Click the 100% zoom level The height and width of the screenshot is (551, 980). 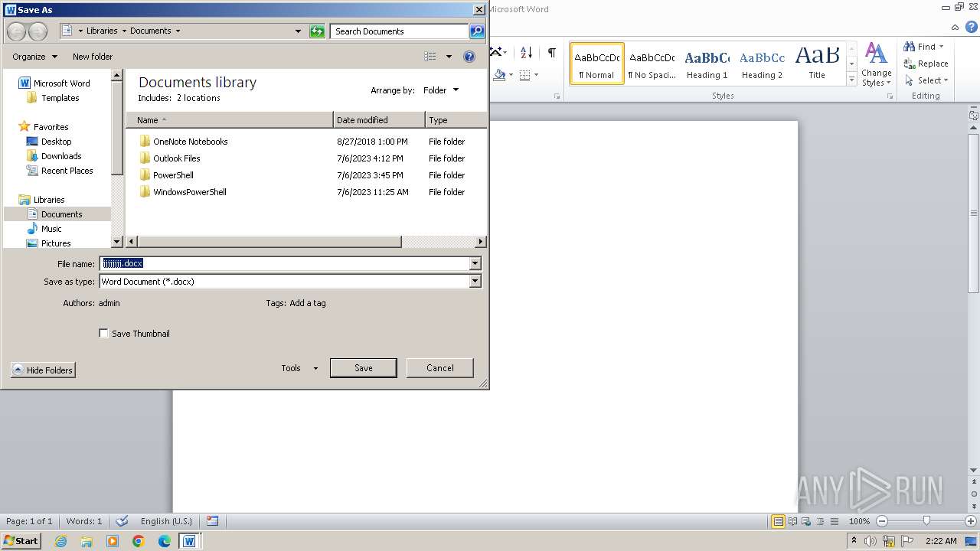click(859, 521)
